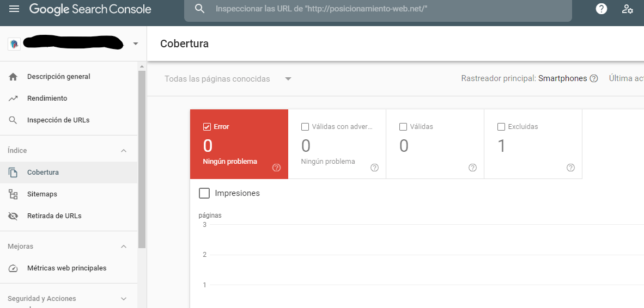Click Rastreador principal: Smartphones text
Screen dimensions: 644x308
point(524,78)
